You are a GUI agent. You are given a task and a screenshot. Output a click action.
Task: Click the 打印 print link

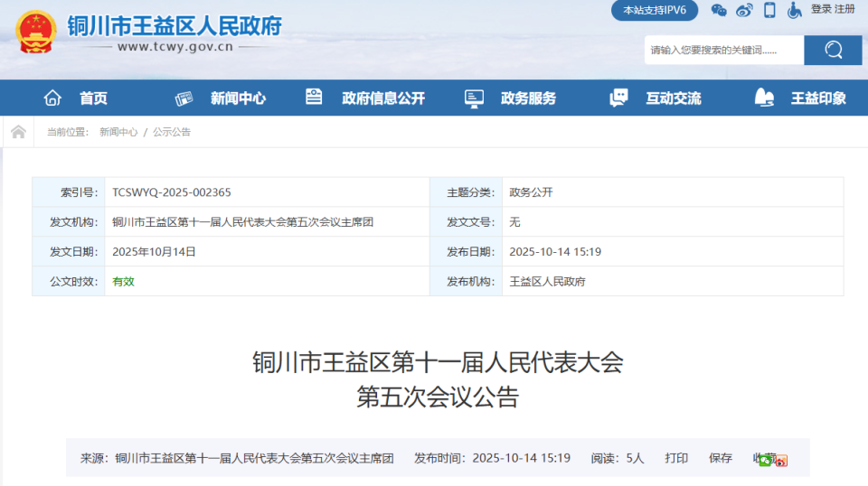point(676,458)
